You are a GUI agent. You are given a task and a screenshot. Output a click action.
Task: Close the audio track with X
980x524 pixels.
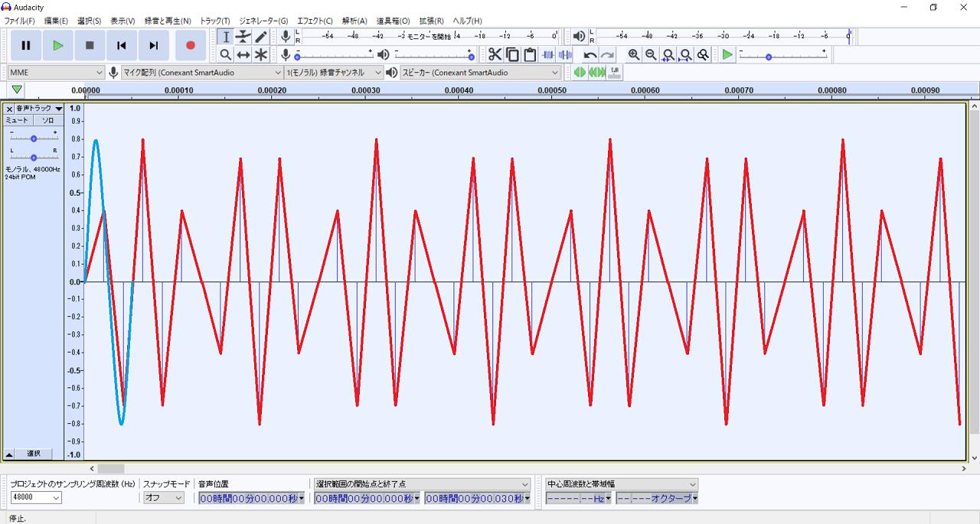pos(9,109)
